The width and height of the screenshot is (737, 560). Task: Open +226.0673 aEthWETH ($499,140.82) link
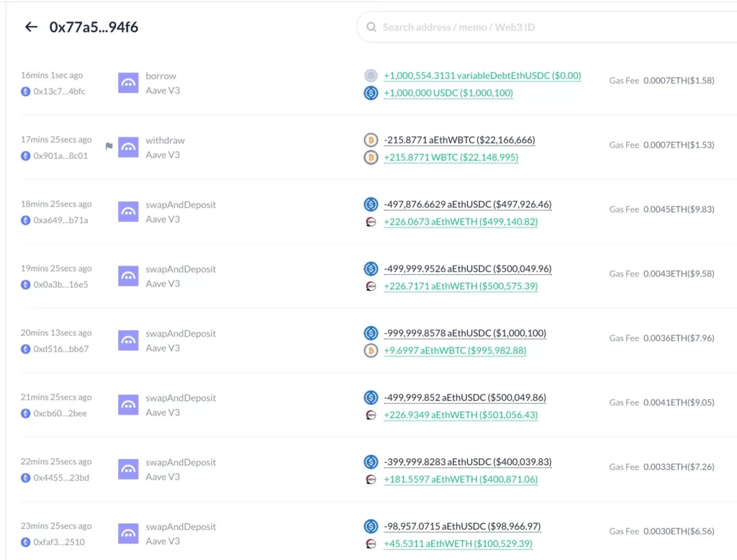click(461, 222)
